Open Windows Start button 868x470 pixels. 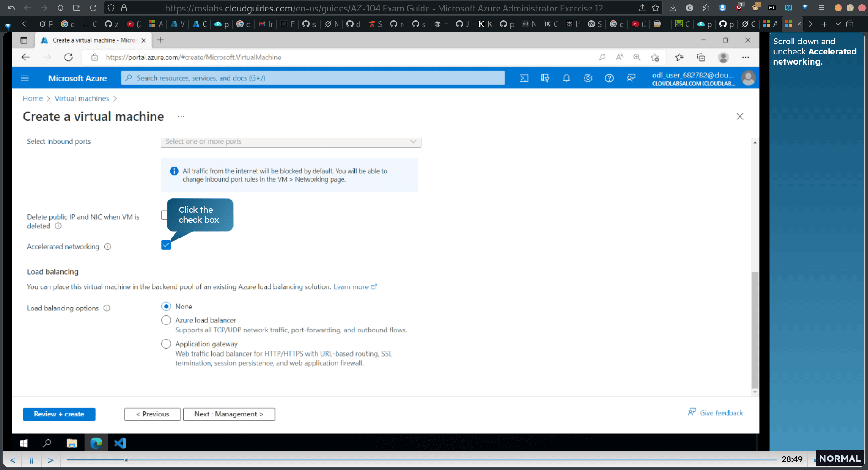pyautogui.click(x=24, y=443)
